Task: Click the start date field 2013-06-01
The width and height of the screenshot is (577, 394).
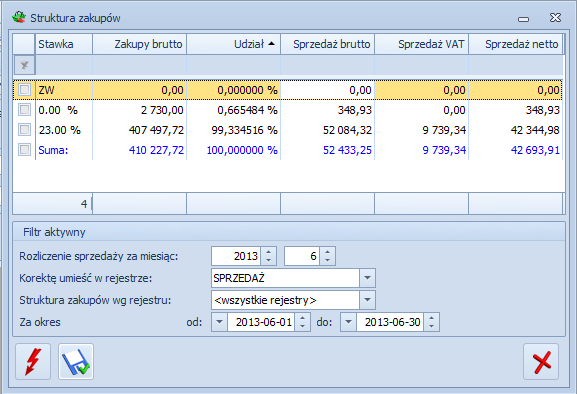Action: pos(261,322)
